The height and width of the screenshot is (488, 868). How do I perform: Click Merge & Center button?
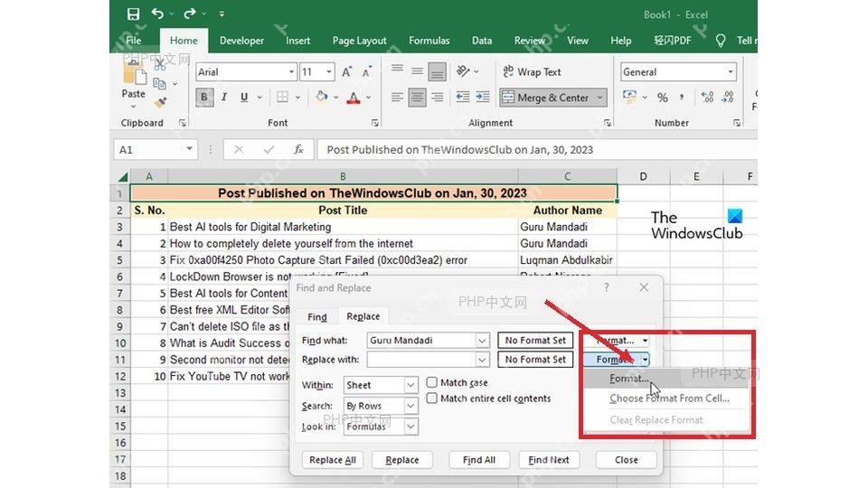[x=546, y=98]
